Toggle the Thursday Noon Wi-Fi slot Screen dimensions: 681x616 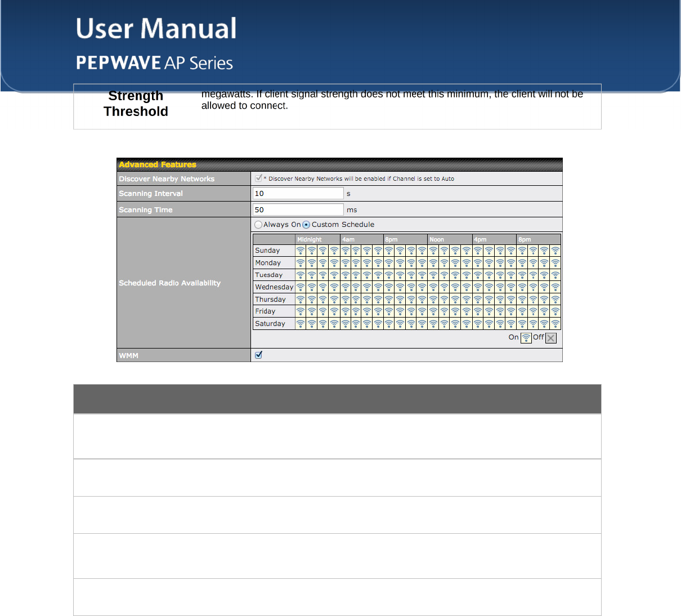[433, 300]
